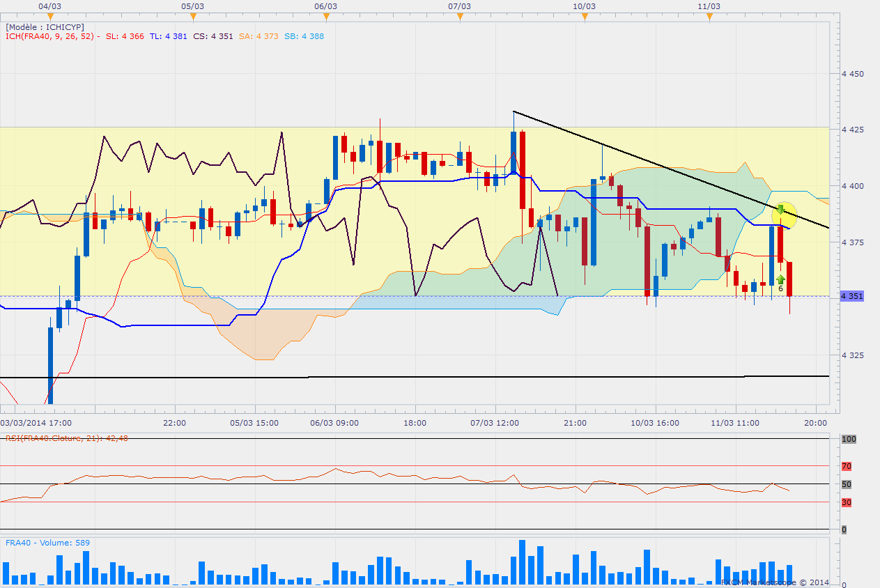Select the orange day marker labeled 07/03
880x588 pixels.
(x=460, y=17)
